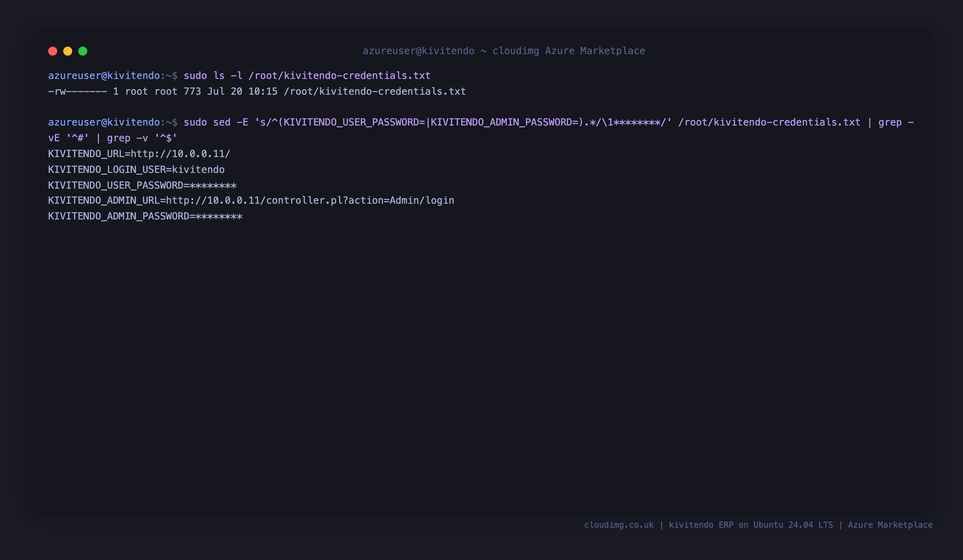Click the first 'azureuser@kivitendo' prompt
This screenshot has height=560, width=963.
click(x=104, y=76)
